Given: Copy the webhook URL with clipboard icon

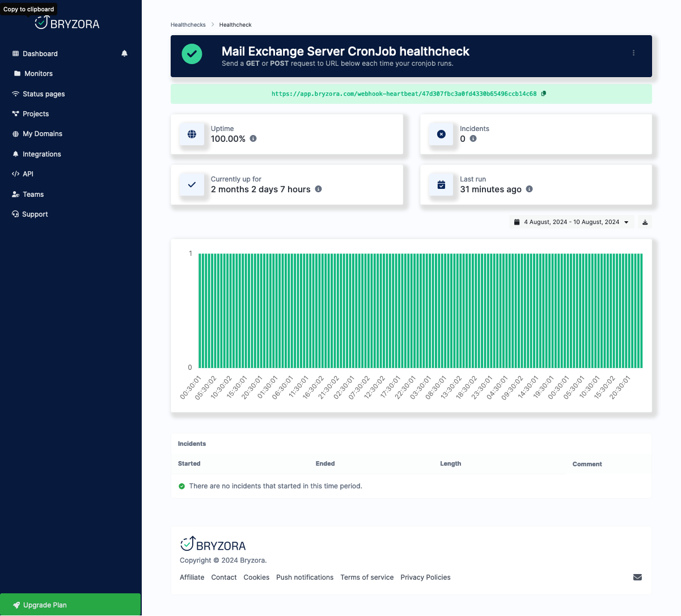Looking at the screenshot, I should tap(543, 94).
